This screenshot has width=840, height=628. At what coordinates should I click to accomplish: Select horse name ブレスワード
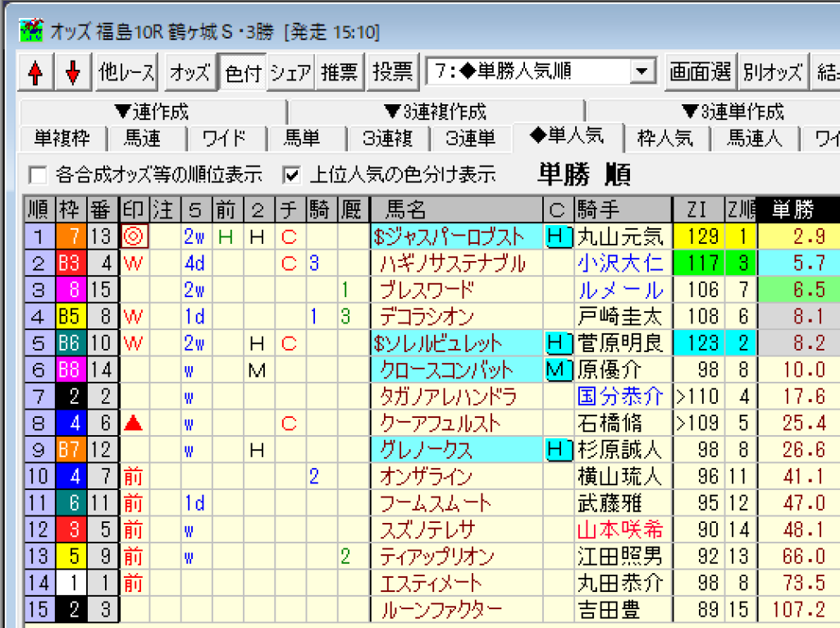(427, 290)
